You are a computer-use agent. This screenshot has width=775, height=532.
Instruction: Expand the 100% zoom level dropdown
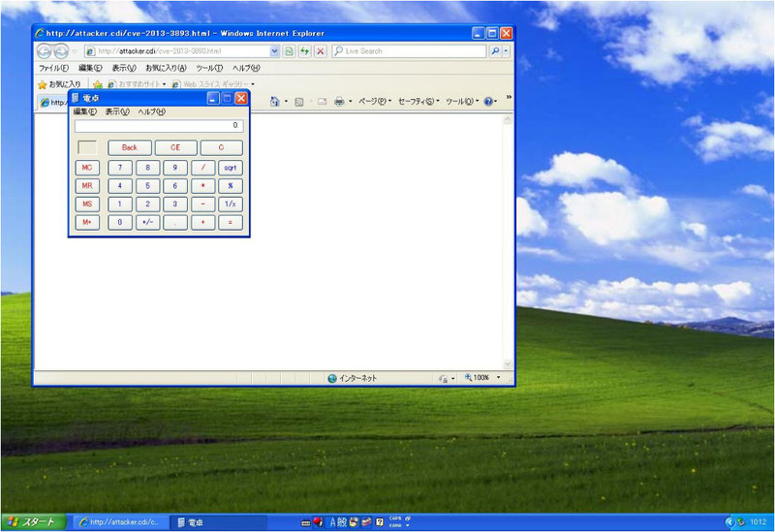(x=499, y=378)
